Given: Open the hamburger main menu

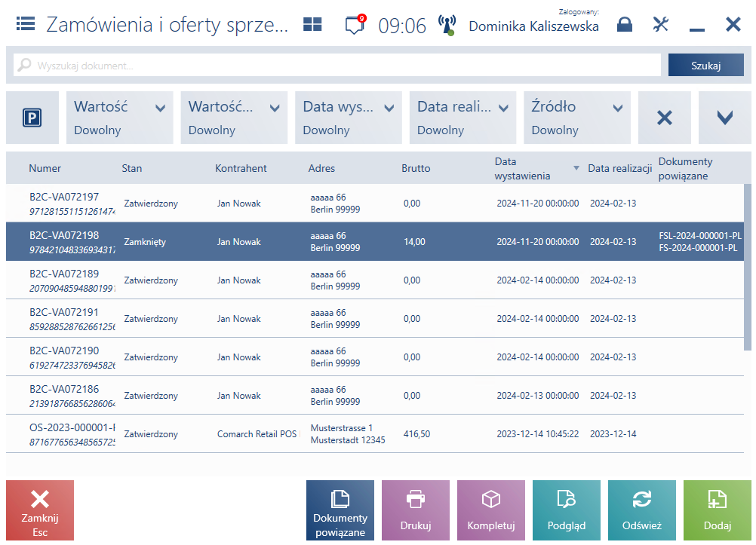Looking at the screenshot, I should coord(26,23).
